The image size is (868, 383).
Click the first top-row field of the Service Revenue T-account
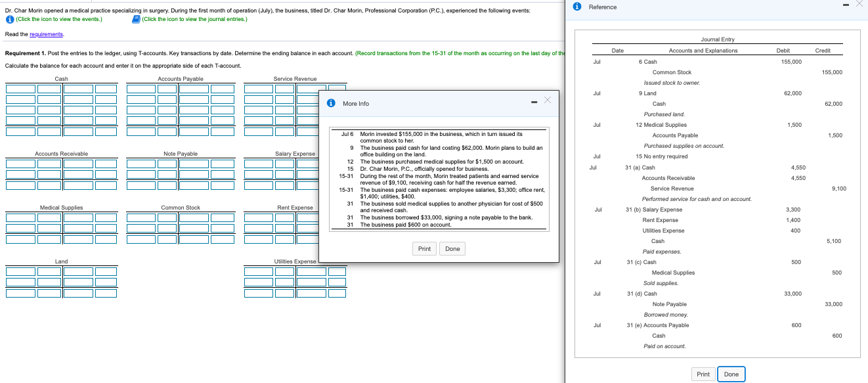click(258, 89)
